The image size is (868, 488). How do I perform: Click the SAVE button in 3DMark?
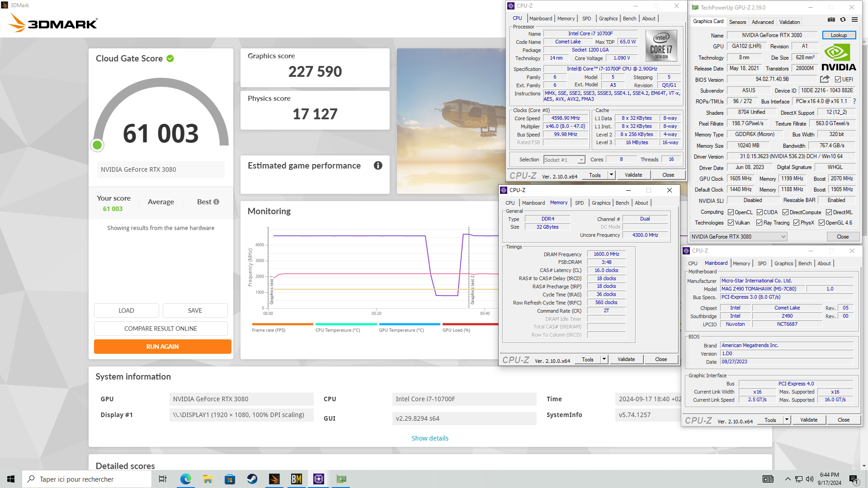(x=195, y=310)
